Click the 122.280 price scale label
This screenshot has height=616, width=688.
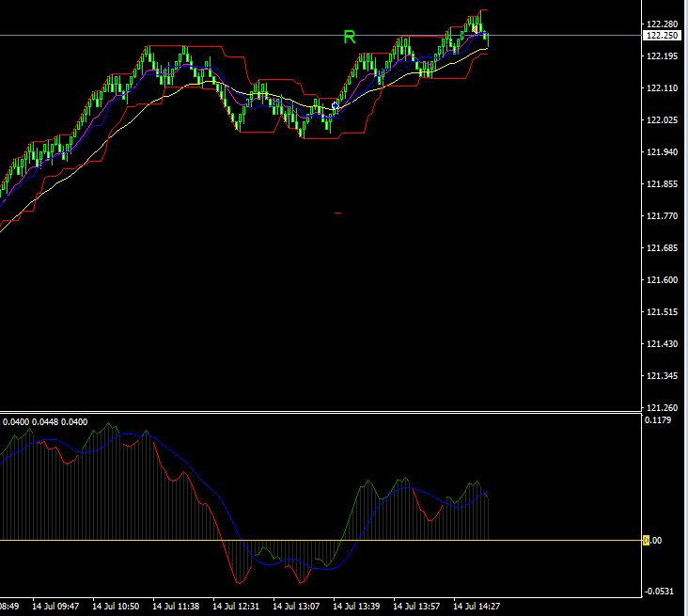(662, 24)
